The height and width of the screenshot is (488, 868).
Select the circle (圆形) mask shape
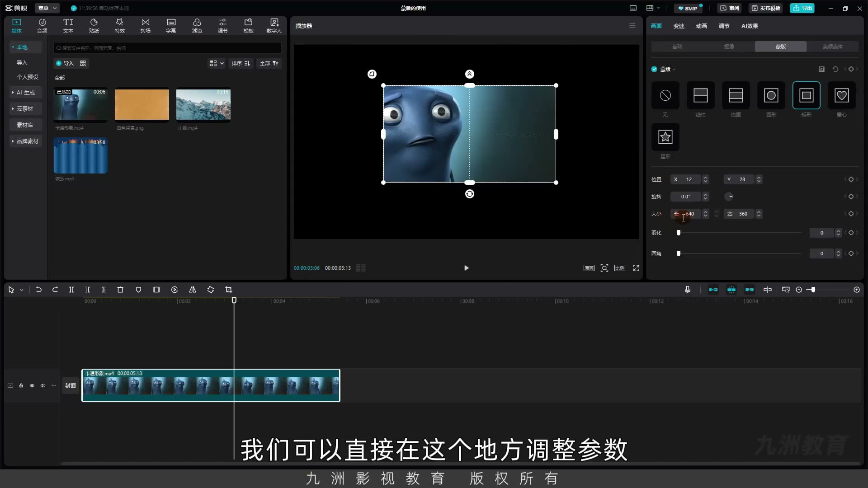click(771, 95)
